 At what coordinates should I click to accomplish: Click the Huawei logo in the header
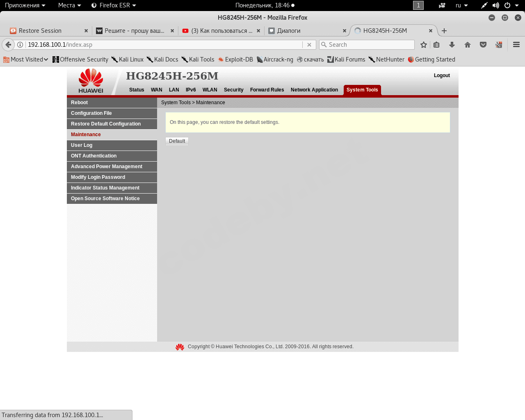pos(91,81)
